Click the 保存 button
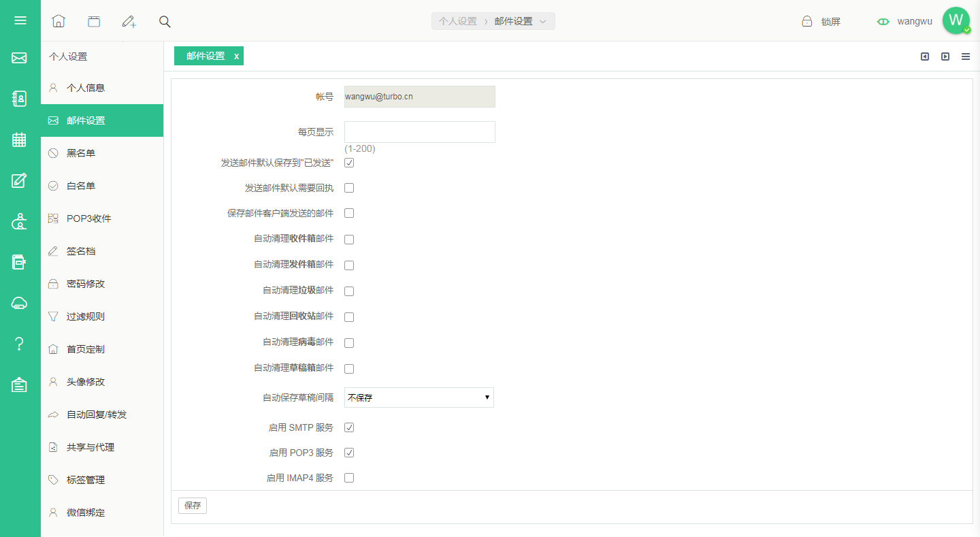The image size is (980, 537). [x=193, y=506]
